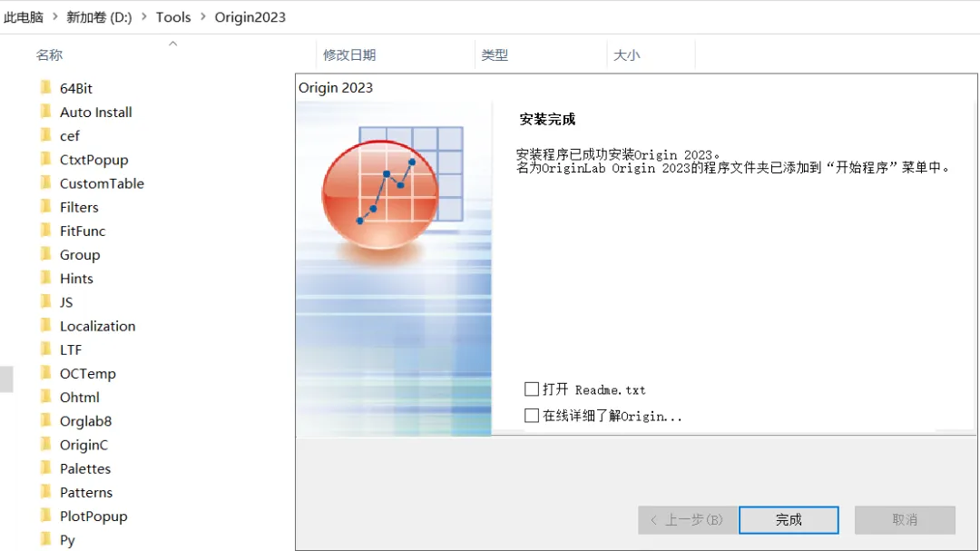Select the Localization folder name
The image size is (980, 551).
(97, 326)
